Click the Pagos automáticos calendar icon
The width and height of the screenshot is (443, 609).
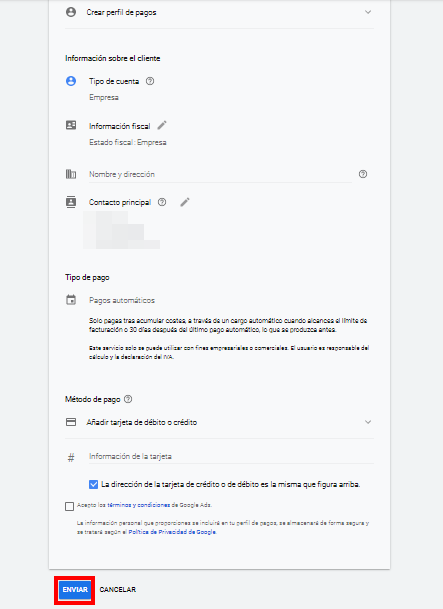tap(71, 300)
